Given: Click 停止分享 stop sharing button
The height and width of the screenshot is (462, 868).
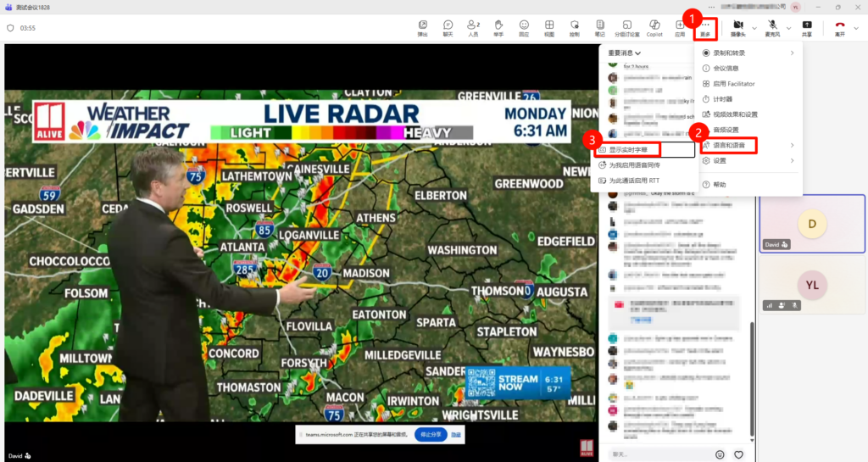Looking at the screenshot, I should tap(429, 434).
